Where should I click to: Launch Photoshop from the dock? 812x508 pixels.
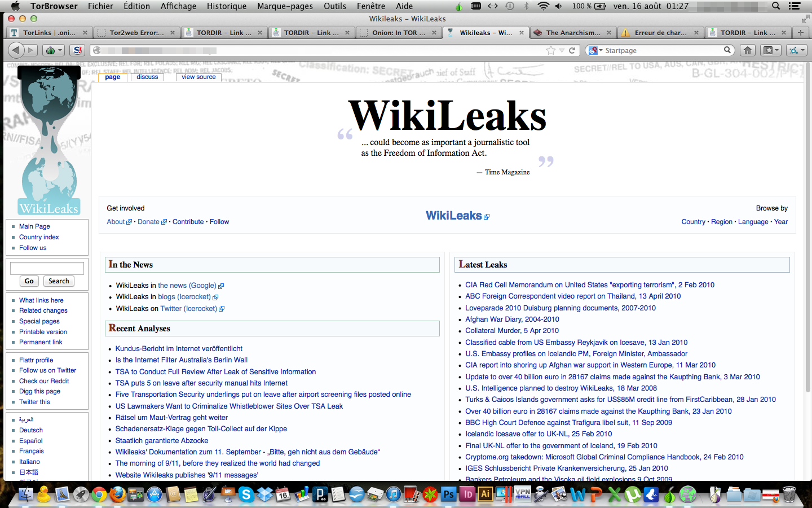pyautogui.click(x=448, y=495)
